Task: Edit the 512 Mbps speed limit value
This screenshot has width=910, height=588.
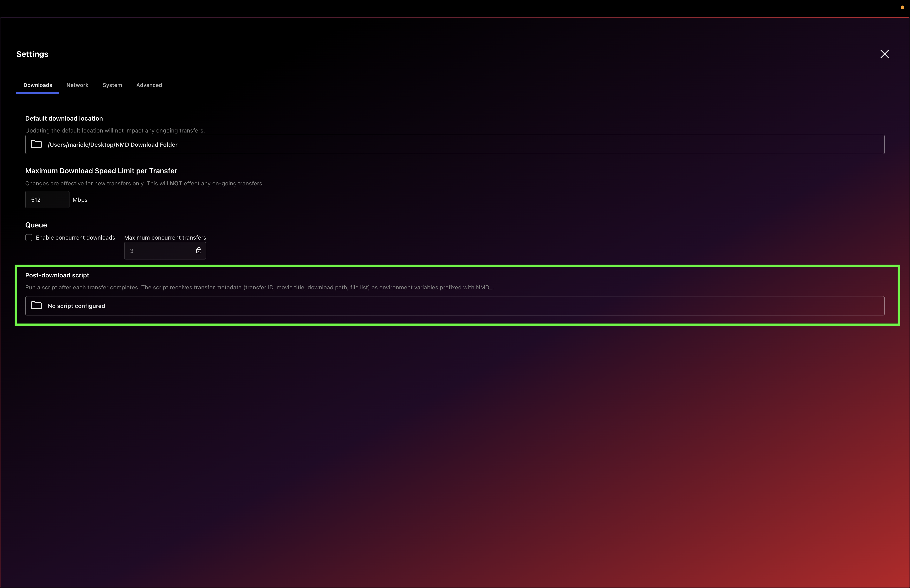Action: click(47, 199)
